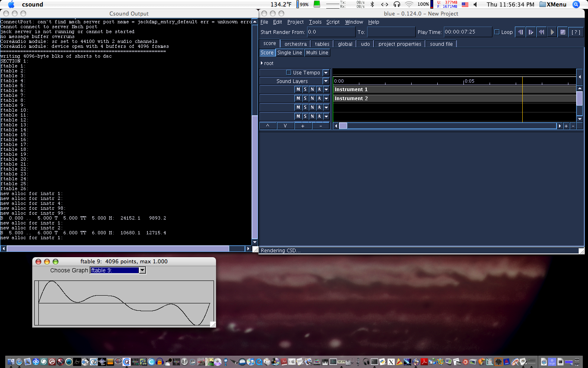Click the timeline horizontal scrollbar thumb
Viewport: 588px width, 368px height.
pyautogui.click(x=343, y=126)
